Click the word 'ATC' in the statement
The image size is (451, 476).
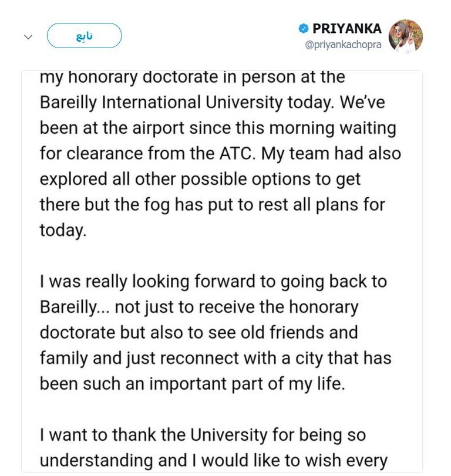[x=237, y=153]
